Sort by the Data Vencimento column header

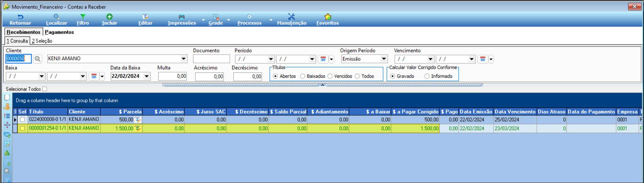[x=515, y=112]
